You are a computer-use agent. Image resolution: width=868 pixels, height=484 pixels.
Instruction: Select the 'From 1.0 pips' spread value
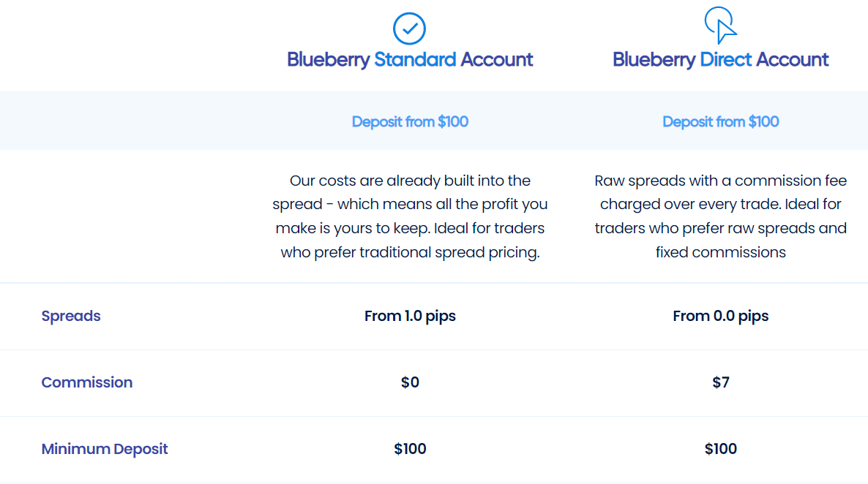[x=410, y=316]
